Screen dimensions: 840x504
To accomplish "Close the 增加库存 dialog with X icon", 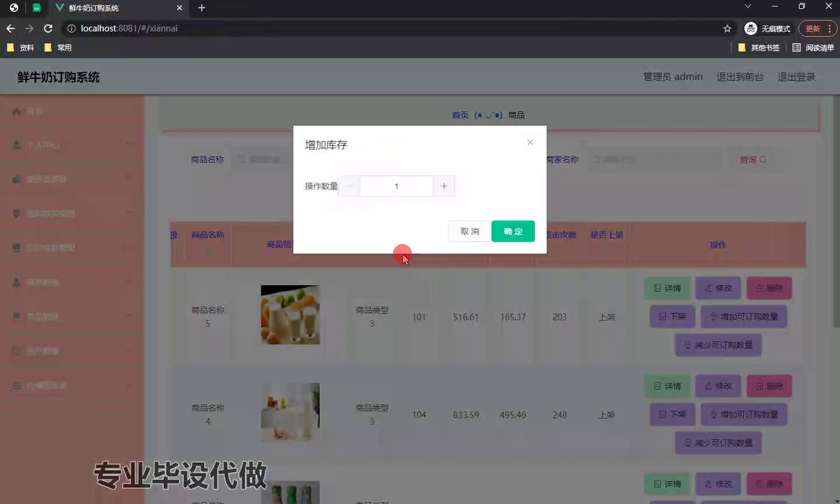I will (x=530, y=142).
